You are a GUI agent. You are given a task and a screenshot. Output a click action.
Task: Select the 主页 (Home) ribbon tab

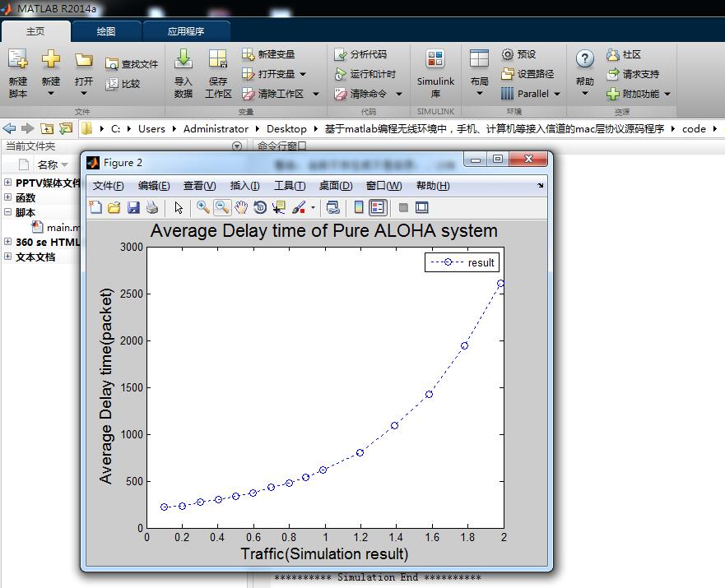click(x=35, y=31)
